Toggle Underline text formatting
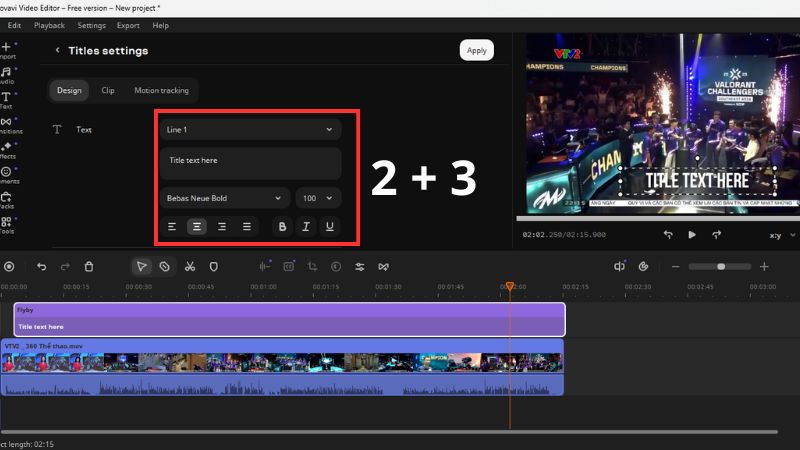 tap(330, 227)
